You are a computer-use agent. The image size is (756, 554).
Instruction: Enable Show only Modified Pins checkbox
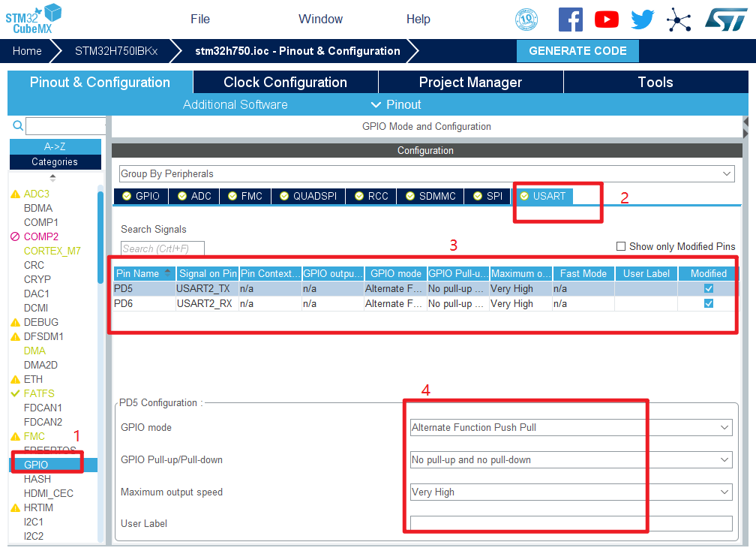620,246
